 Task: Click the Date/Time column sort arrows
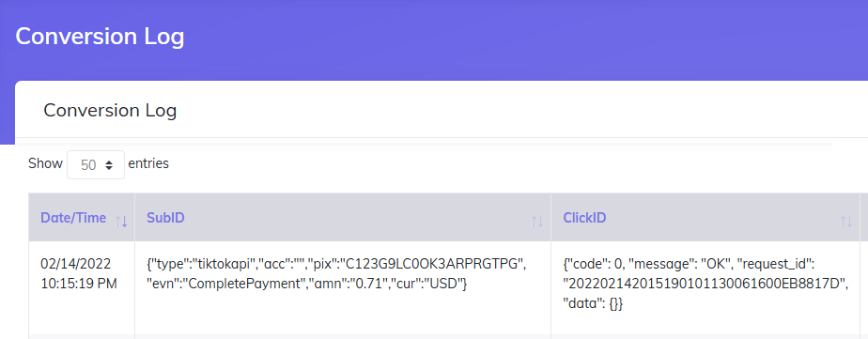tap(121, 222)
